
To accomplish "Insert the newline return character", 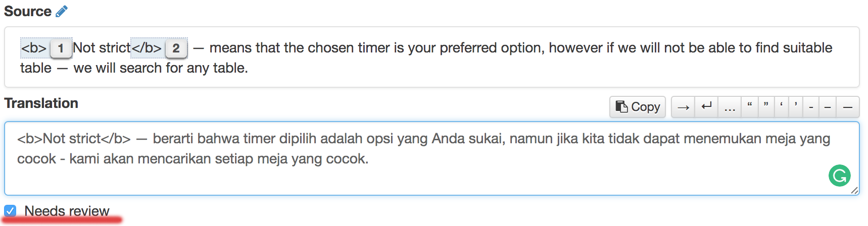I will 706,107.
